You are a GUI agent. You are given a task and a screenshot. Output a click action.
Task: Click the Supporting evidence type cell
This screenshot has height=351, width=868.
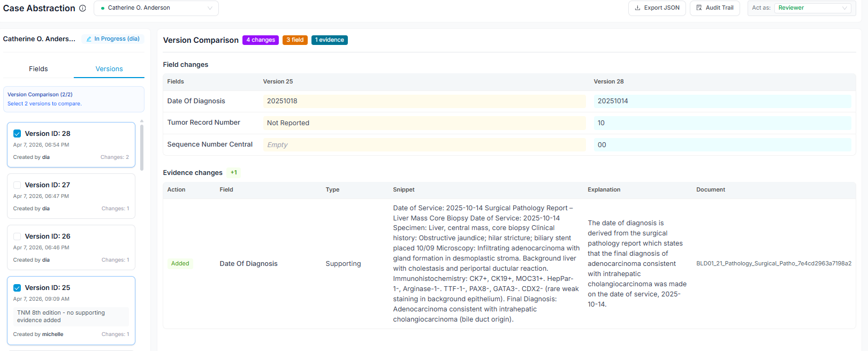coord(343,264)
